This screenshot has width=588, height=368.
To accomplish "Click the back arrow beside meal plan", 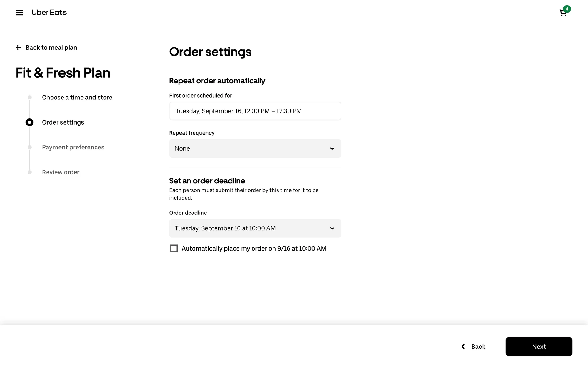I will pos(19,48).
